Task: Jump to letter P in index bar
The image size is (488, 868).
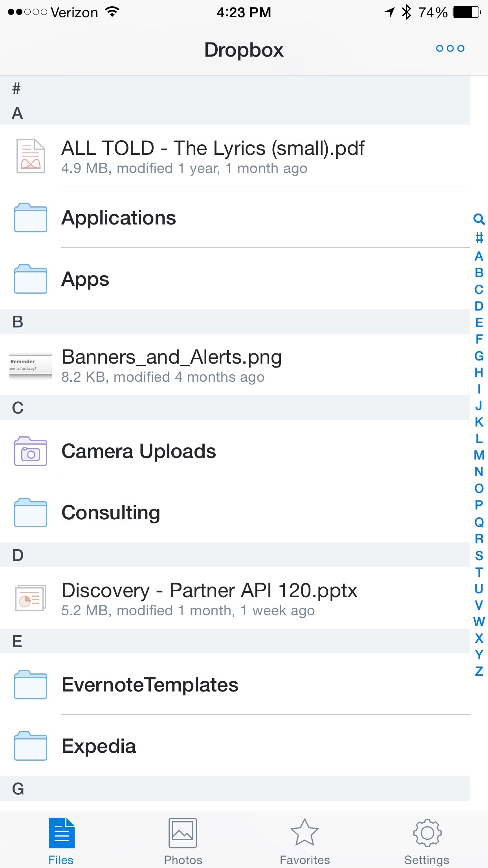Action: click(x=479, y=505)
